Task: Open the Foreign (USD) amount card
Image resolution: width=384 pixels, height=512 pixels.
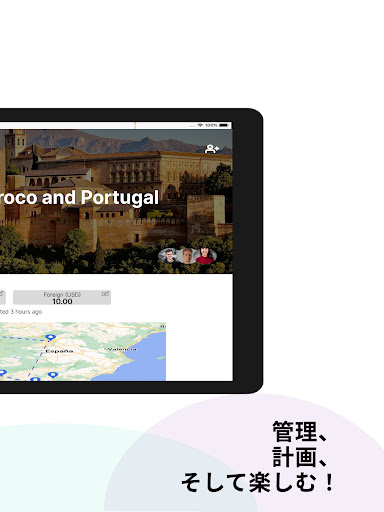Action: [x=62, y=297]
